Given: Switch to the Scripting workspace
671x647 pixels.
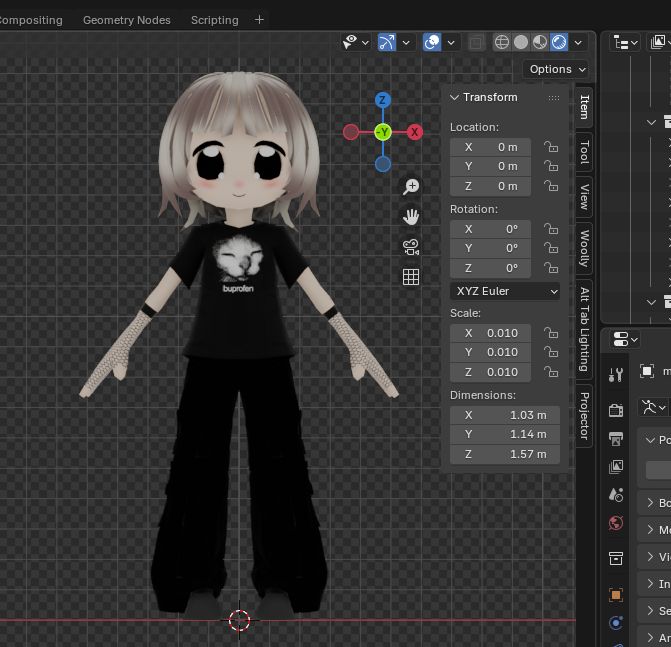Looking at the screenshot, I should (215, 20).
